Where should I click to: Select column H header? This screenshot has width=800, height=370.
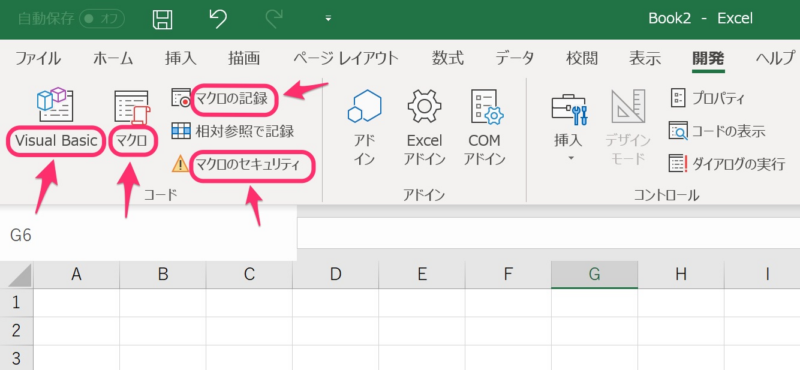click(x=681, y=275)
